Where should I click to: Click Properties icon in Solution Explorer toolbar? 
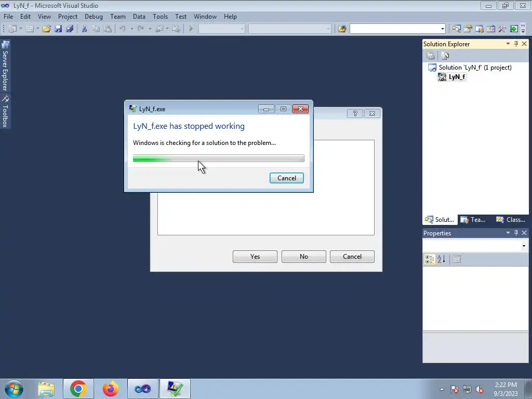pyautogui.click(x=430, y=55)
